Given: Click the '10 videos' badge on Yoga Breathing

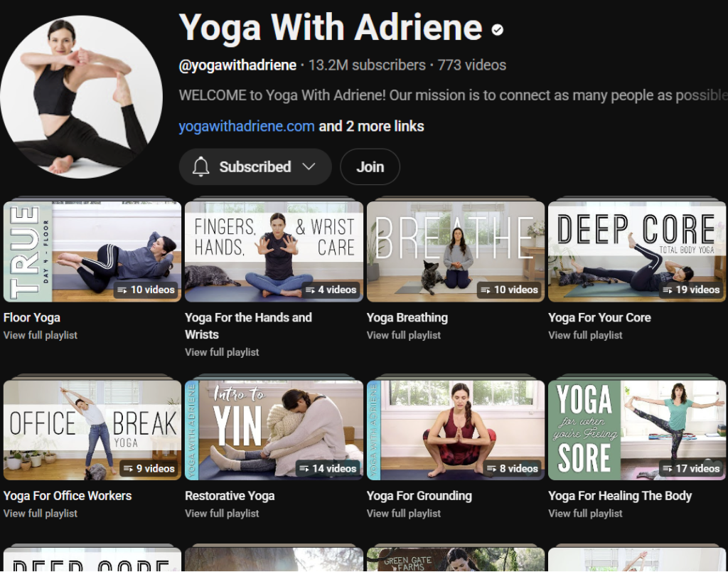Looking at the screenshot, I should (509, 290).
